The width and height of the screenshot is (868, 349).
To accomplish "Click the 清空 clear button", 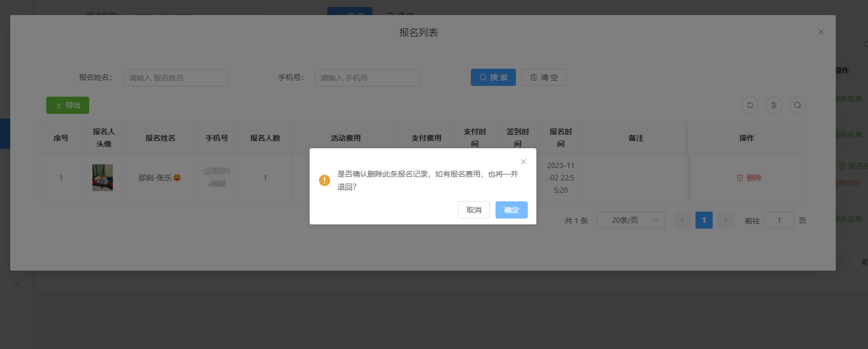I will click(x=543, y=77).
